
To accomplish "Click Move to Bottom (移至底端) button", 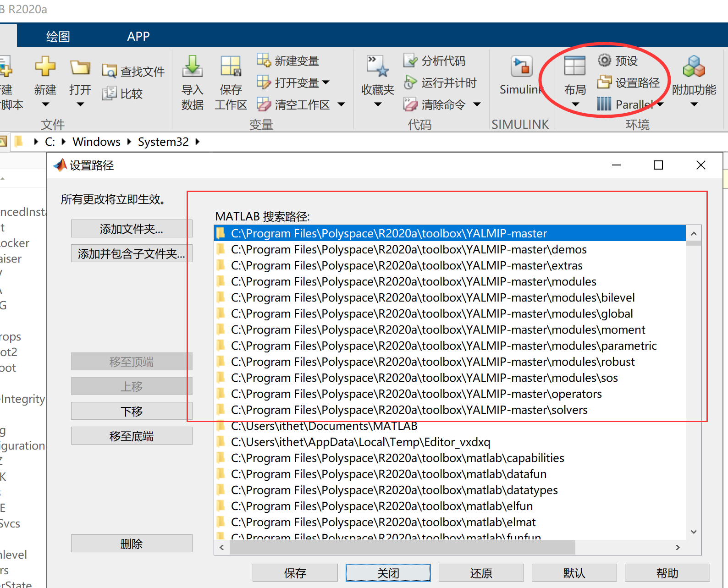I will pos(132,436).
